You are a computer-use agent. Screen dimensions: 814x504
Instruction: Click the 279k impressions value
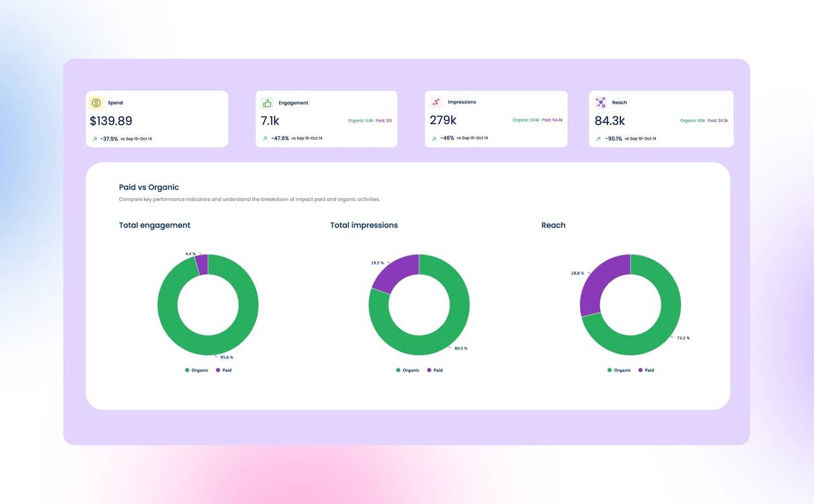(x=443, y=120)
